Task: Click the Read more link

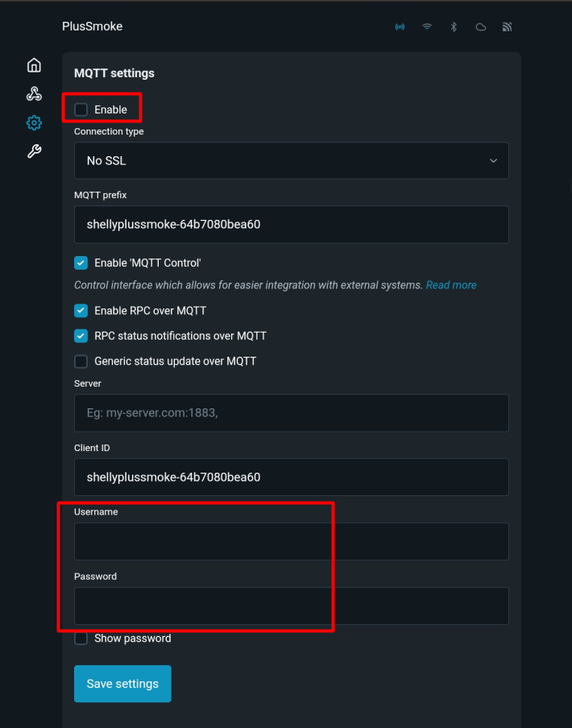Action: pyautogui.click(x=451, y=285)
